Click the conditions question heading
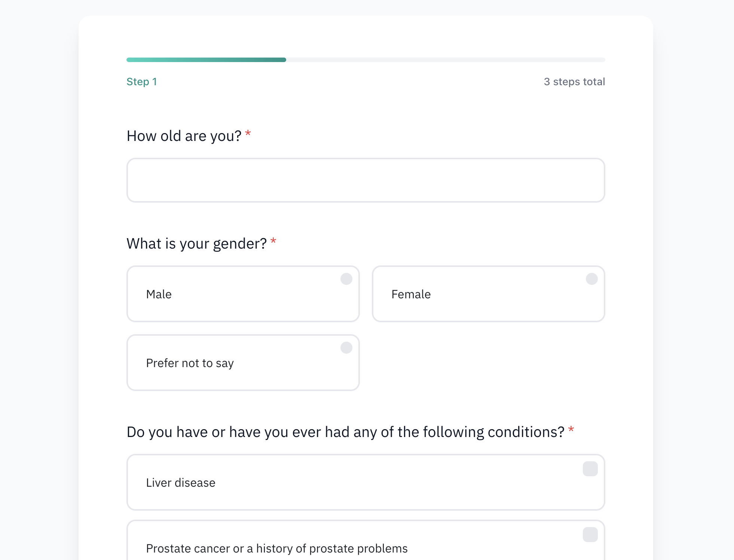Viewport: 734px width, 560px height. pyautogui.click(x=345, y=432)
